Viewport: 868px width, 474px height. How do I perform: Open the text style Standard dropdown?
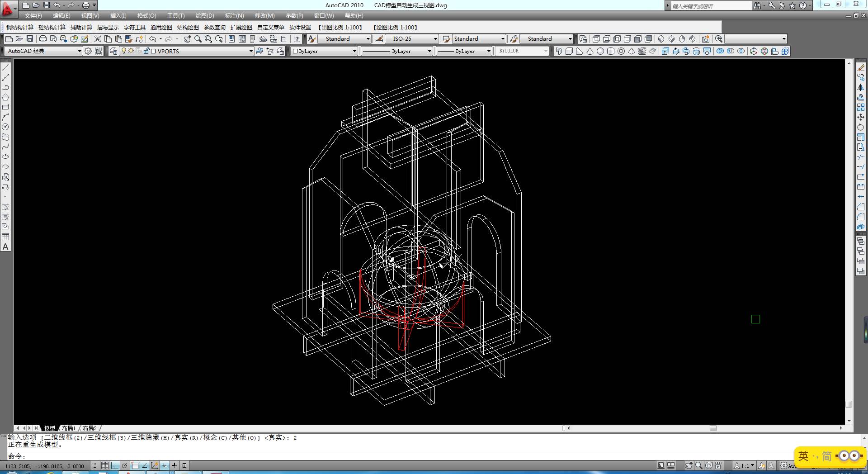[x=345, y=39]
